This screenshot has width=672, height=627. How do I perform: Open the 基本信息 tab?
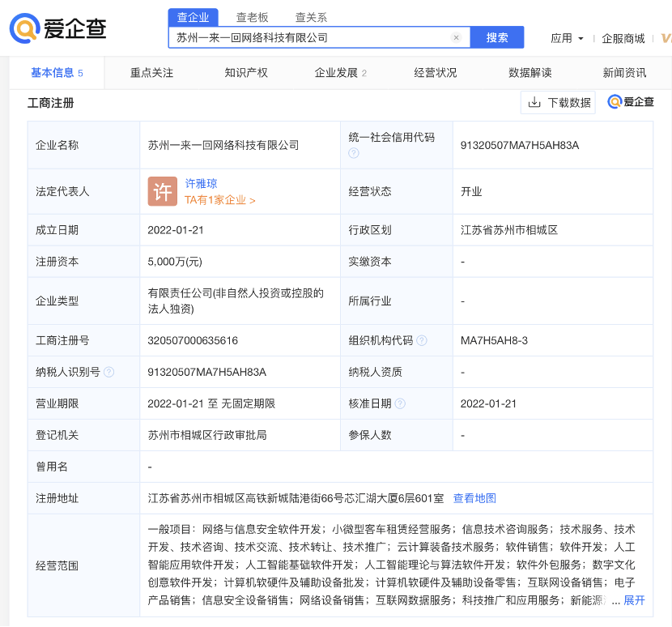57,72
